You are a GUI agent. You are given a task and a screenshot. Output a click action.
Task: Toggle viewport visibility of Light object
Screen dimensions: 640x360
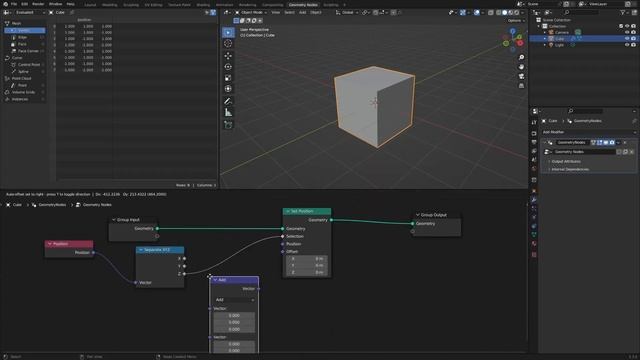click(x=627, y=45)
